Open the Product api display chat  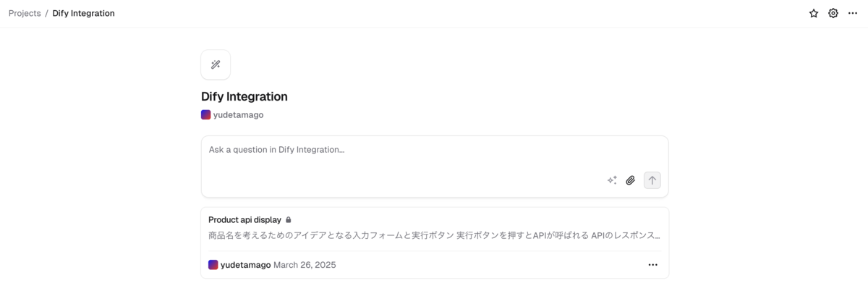435,242
